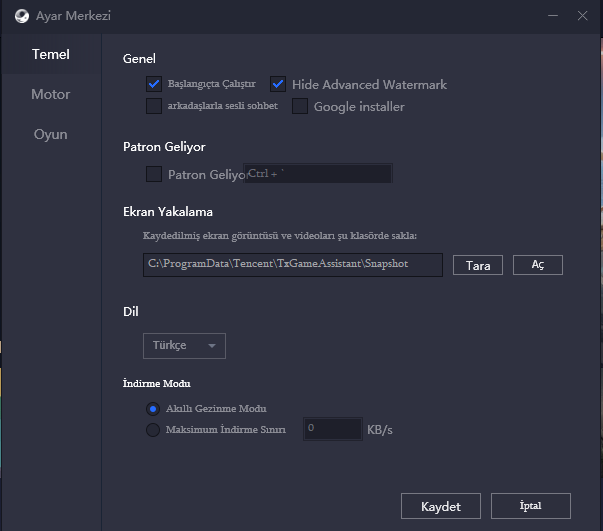The width and height of the screenshot is (603, 531).
Task: Enable the Patron Geliyor checkbox
Action: [154, 174]
